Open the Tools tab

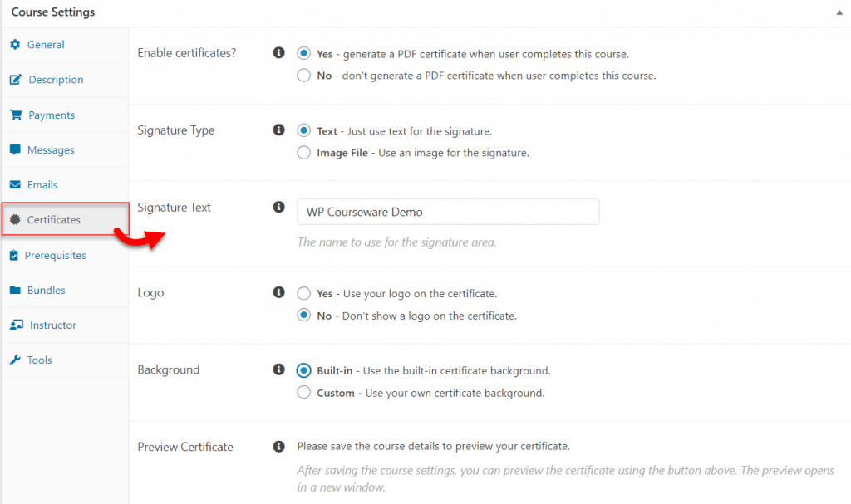(x=39, y=360)
